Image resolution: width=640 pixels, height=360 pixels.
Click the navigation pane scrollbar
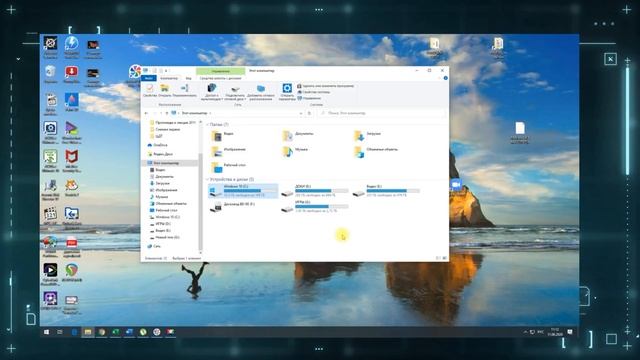point(200,202)
